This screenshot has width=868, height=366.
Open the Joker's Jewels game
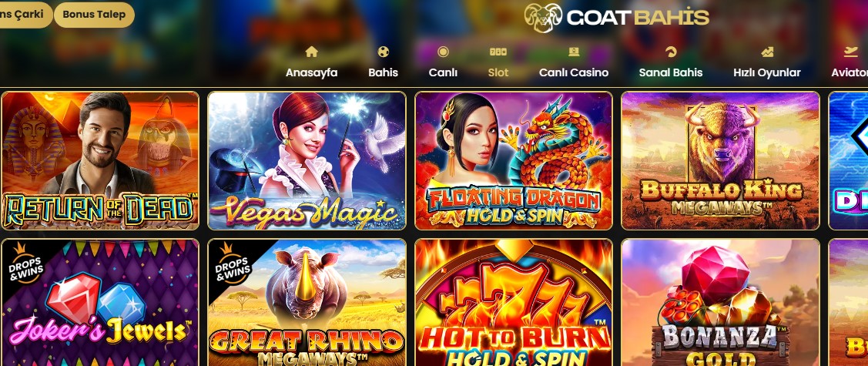coord(100,302)
